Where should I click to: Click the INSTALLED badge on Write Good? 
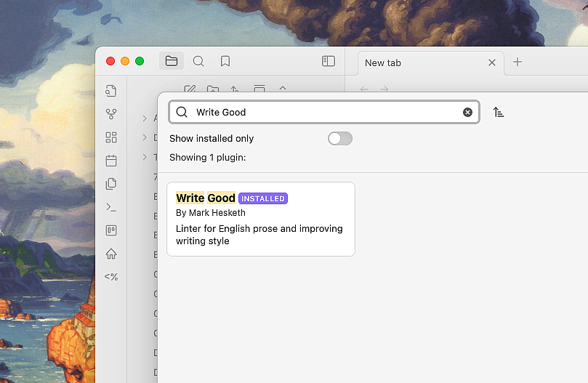pos(263,198)
